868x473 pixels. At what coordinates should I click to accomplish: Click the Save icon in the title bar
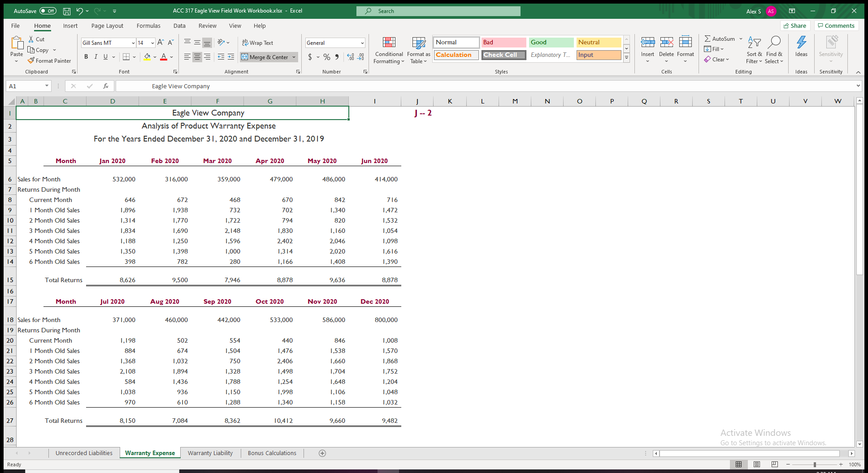[67, 11]
